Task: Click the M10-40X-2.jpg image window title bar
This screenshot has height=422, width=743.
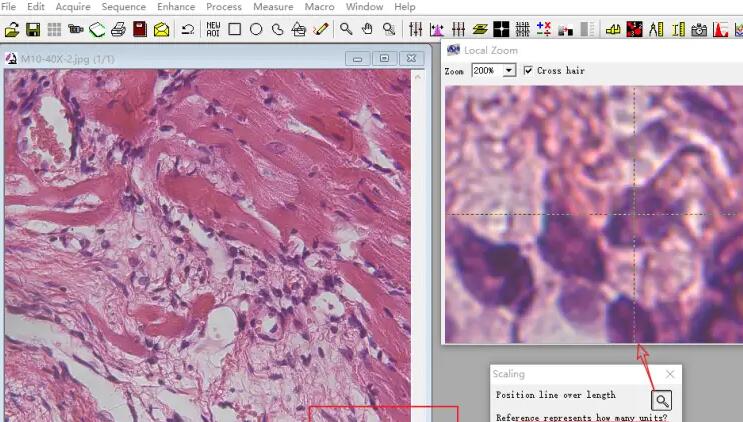Action: [x=180, y=59]
